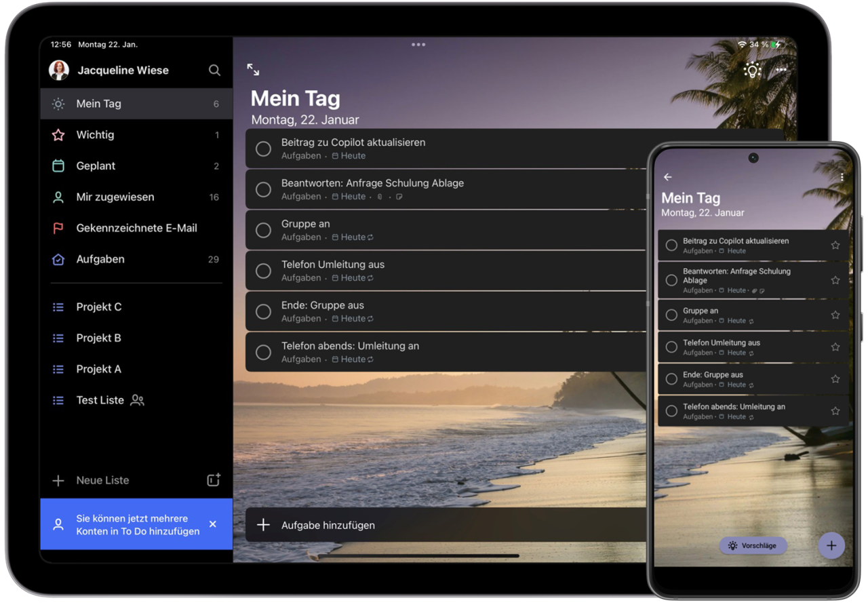Image resolution: width=868 pixels, height=607 pixels.
Task: Click the new group icon beside Neue Liste
Action: [x=214, y=480]
